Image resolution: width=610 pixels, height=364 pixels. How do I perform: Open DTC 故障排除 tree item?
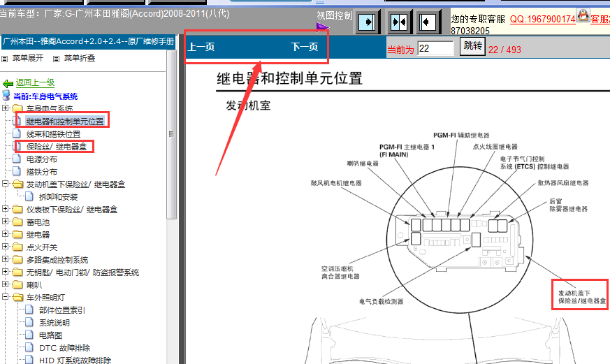[x=64, y=348]
